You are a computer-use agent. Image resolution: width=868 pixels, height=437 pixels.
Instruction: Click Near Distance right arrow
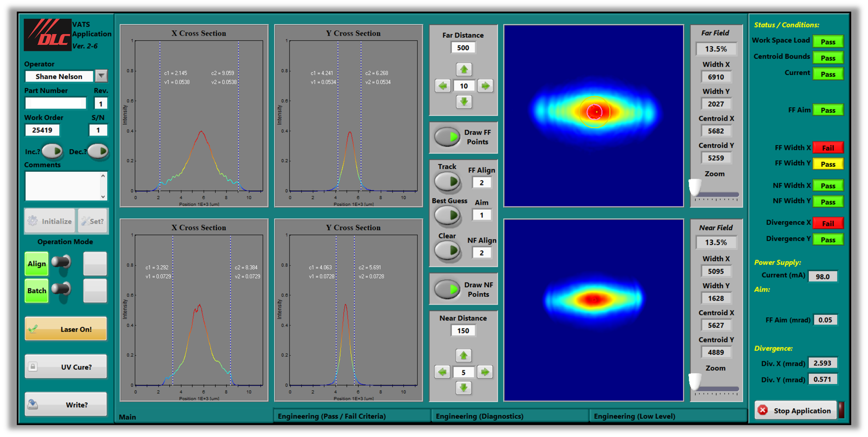pos(485,372)
